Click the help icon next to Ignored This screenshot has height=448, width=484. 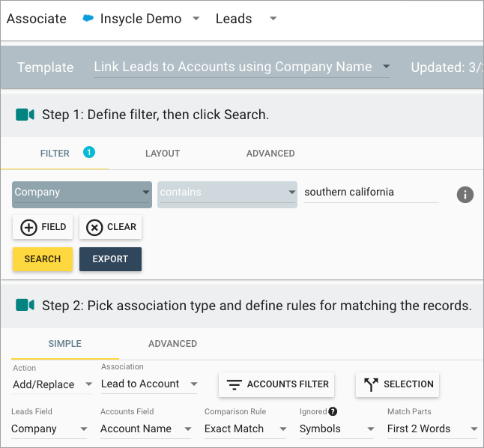coord(333,411)
